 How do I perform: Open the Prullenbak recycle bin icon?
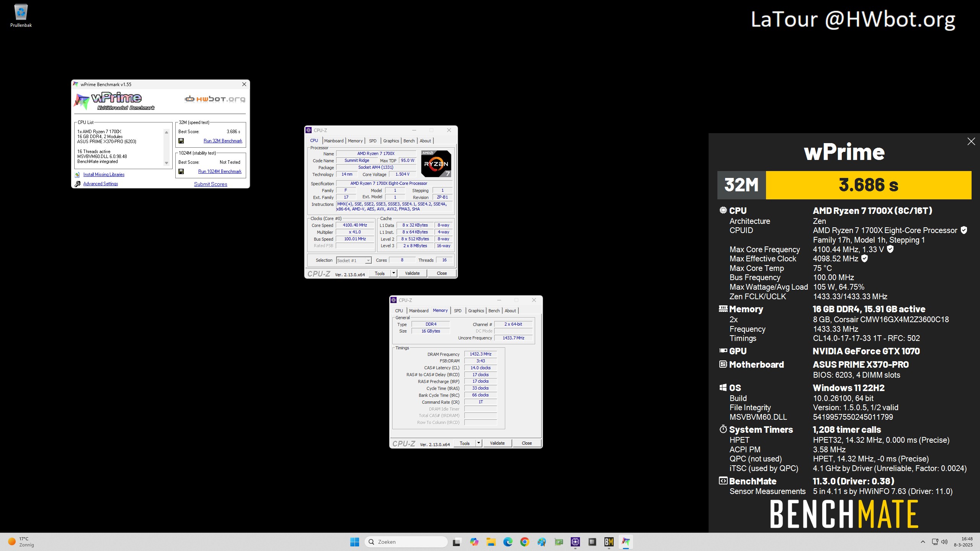click(x=21, y=16)
